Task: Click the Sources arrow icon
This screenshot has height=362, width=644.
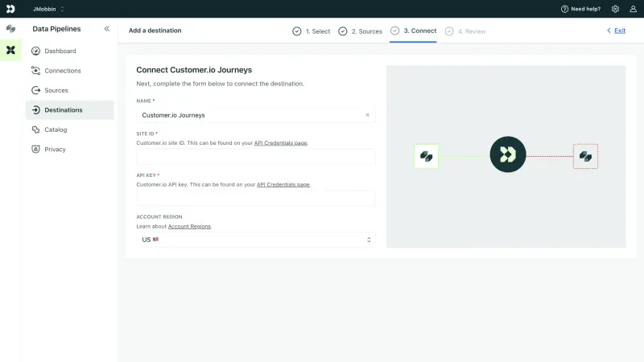Action: click(35, 90)
